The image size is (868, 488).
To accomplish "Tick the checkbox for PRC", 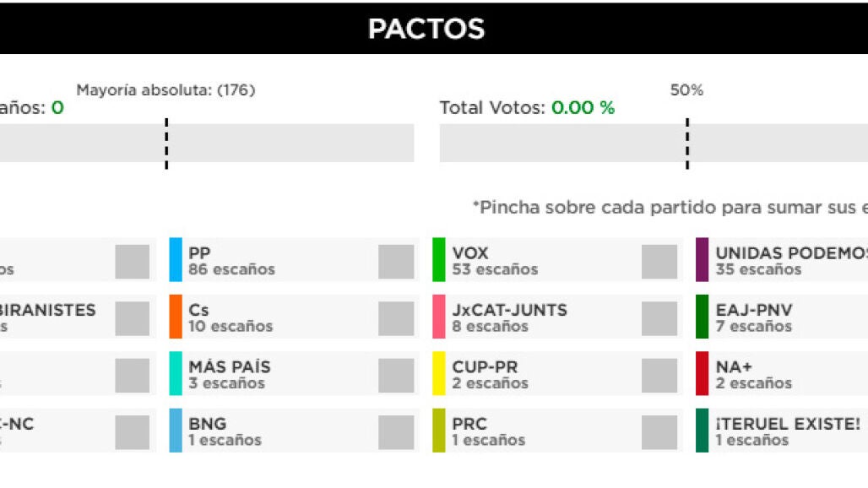I will pyautogui.click(x=659, y=432).
